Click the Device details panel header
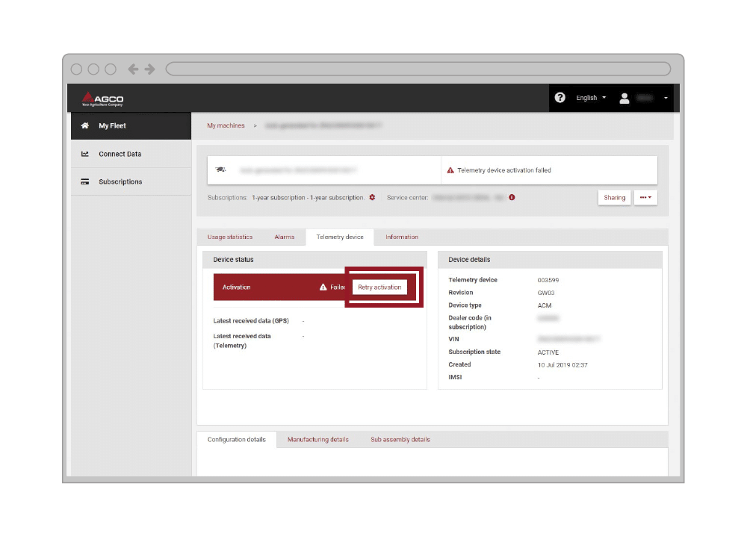The width and height of the screenshot is (747, 560). pyautogui.click(x=550, y=260)
